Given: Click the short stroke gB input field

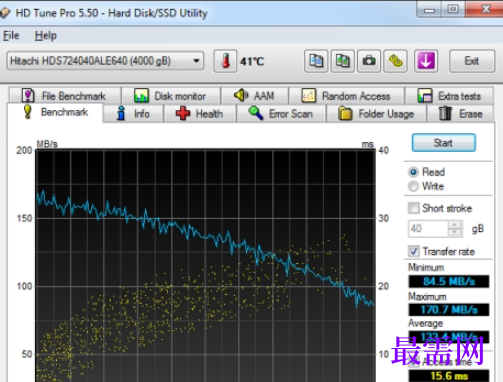Looking at the screenshot, I should 429,228.
